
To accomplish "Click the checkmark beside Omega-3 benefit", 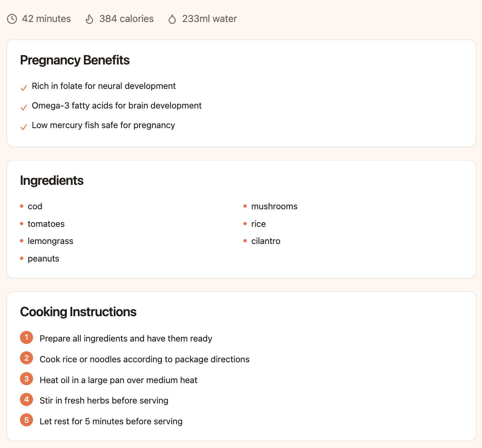I will tap(24, 108).
